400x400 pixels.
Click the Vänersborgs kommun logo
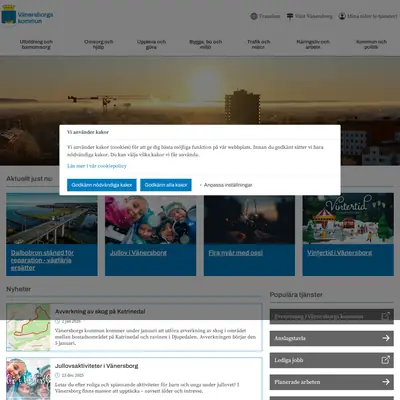(x=27, y=15)
